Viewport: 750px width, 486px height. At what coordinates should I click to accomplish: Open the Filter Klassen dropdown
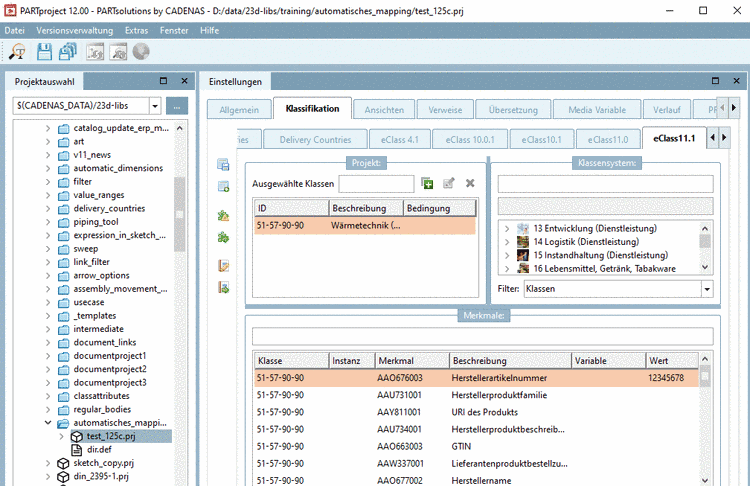pyautogui.click(x=707, y=289)
